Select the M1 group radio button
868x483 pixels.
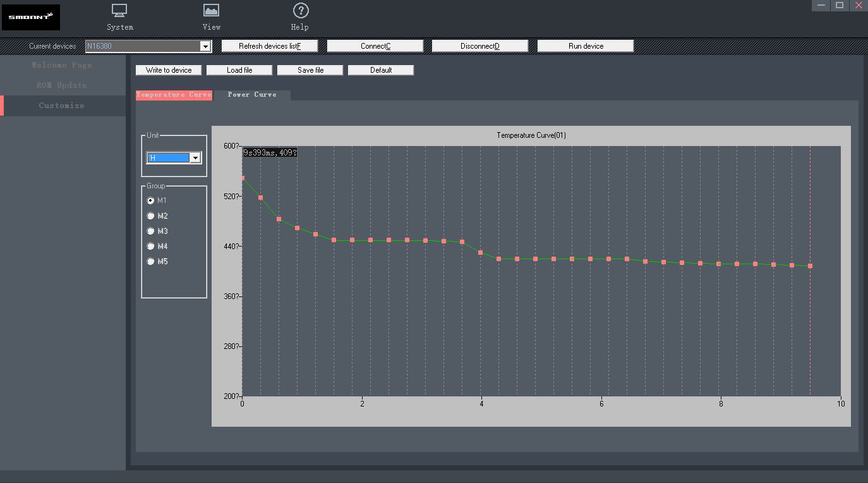click(x=150, y=200)
